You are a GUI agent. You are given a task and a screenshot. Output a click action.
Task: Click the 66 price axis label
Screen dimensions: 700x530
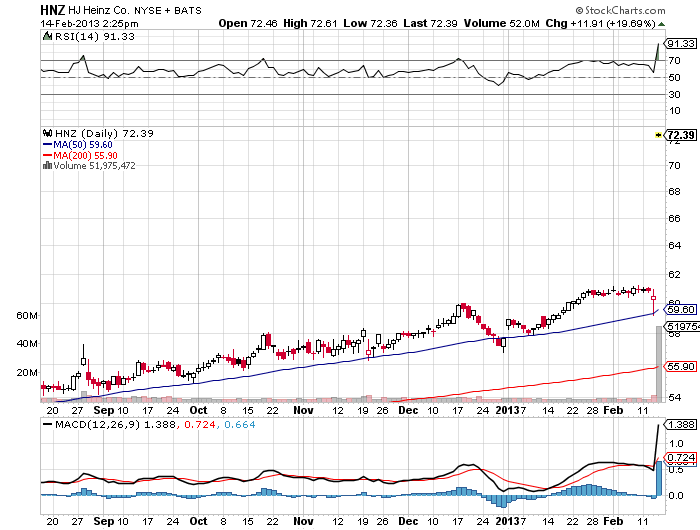(x=675, y=218)
